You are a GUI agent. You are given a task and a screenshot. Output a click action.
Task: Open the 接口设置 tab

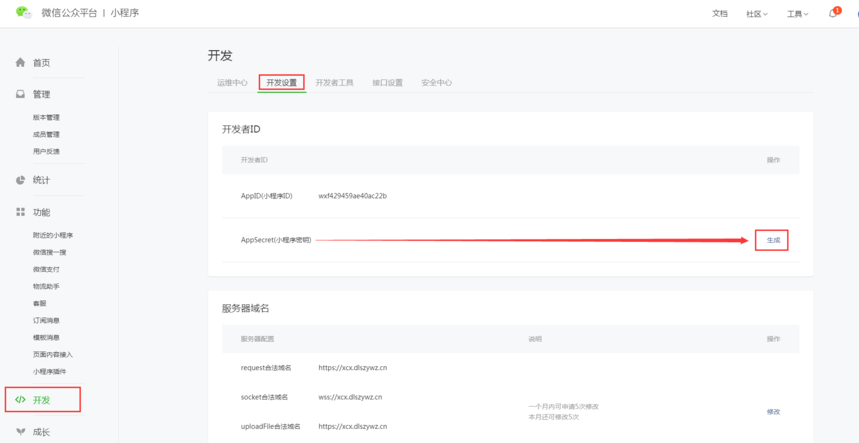(387, 83)
